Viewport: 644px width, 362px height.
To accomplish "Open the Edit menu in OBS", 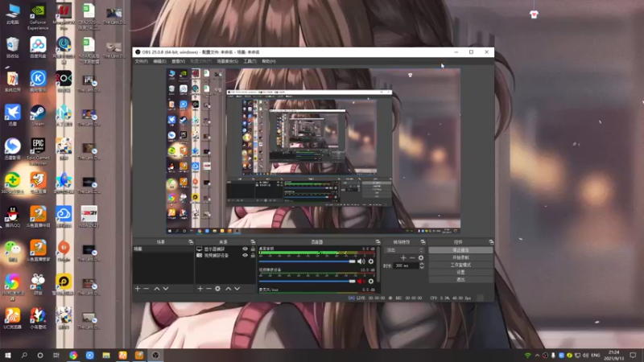I will (x=159, y=61).
